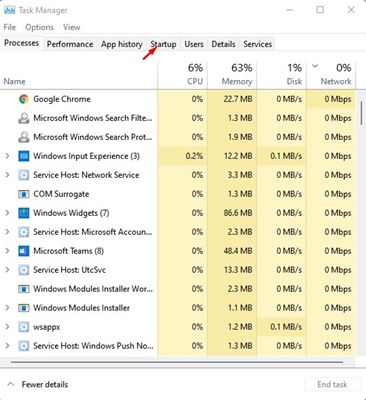Expand Microsoft Teams (8) group
This screenshot has height=400, width=366.
point(7,251)
